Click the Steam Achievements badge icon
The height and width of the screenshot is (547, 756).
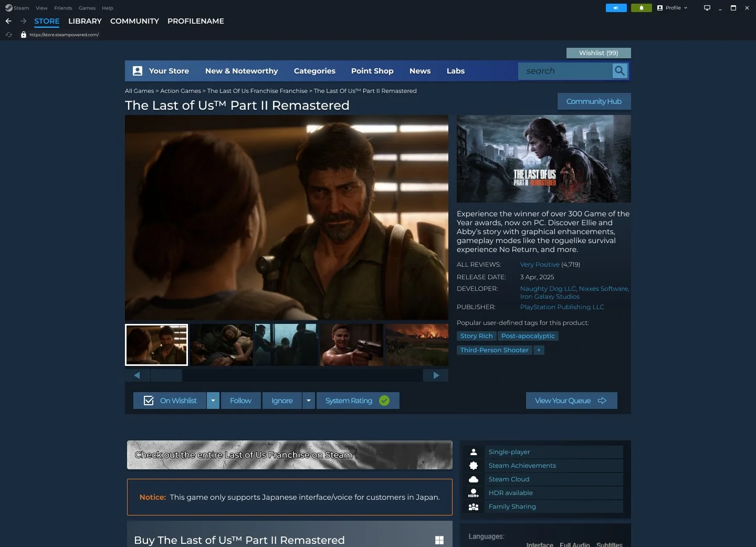pos(474,466)
